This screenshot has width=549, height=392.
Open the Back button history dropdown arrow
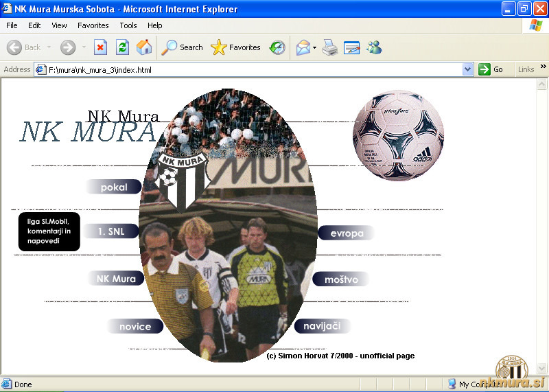tap(49, 47)
